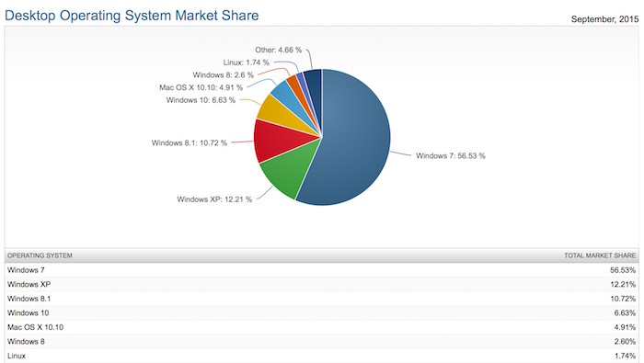Click the OPERATING SYSTEM column header
The height and width of the screenshot is (363, 644).
pos(40,255)
